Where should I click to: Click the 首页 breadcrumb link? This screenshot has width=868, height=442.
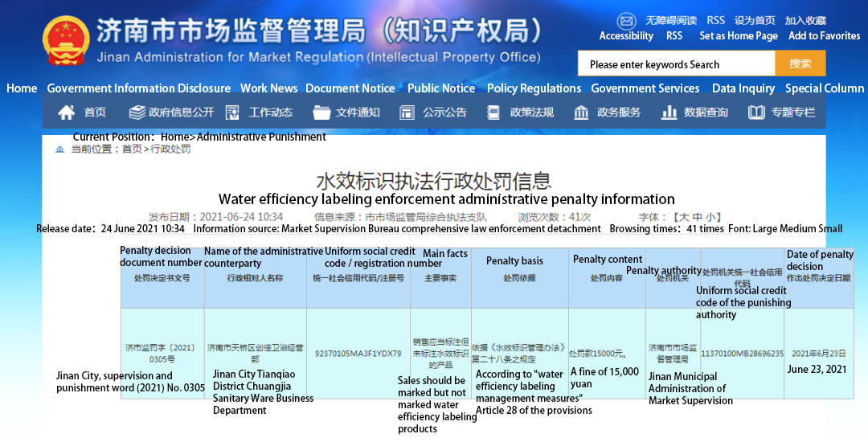132,149
